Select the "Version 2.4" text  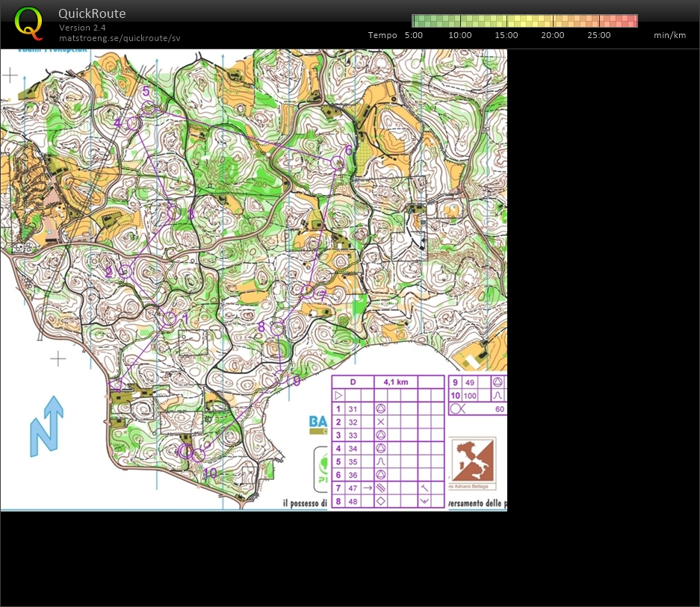[82, 27]
